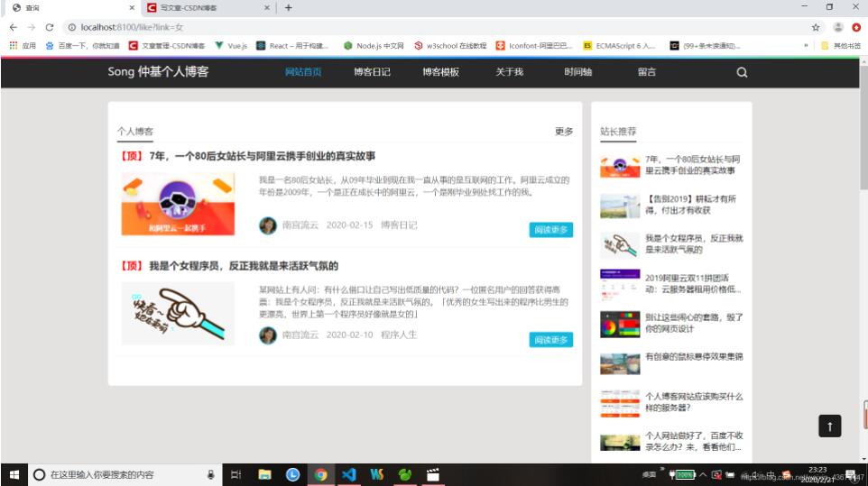Open the Chrome profile avatar icon
The width and height of the screenshot is (868, 486).
838,27
